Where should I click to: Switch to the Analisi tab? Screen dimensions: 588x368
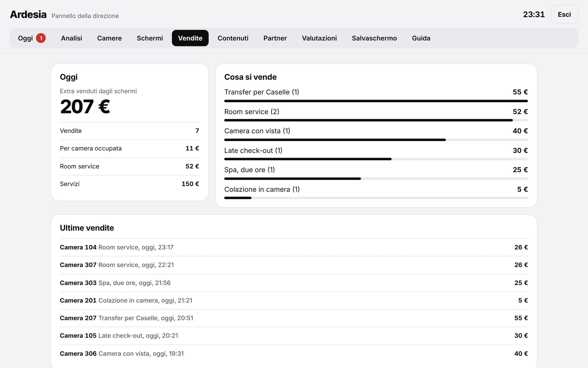click(72, 38)
